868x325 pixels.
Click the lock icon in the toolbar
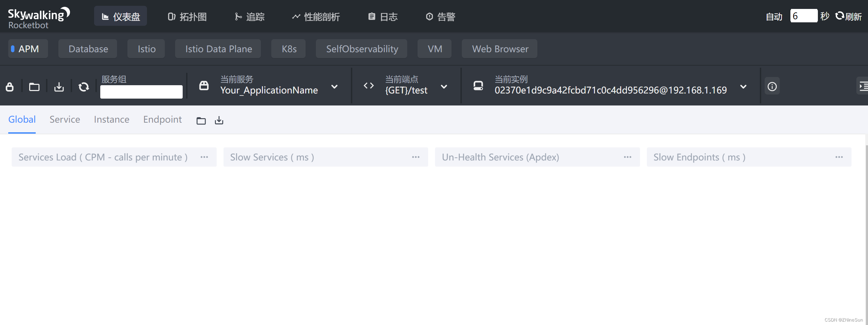point(10,87)
